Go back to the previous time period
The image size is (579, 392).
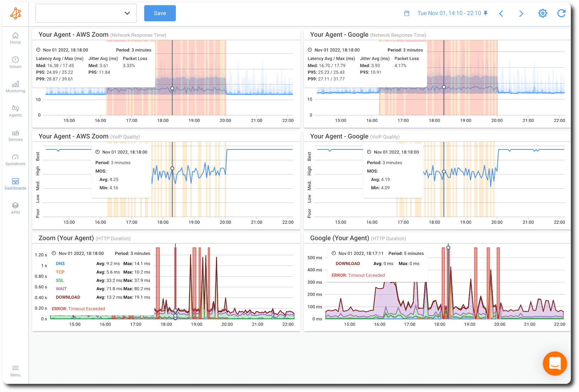pyautogui.click(x=501, y=13)
